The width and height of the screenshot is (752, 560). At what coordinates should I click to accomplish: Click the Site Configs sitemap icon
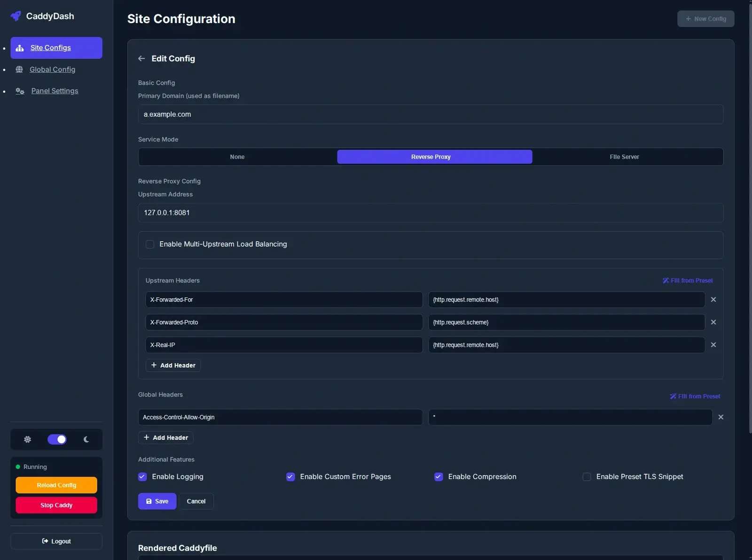pos(20,48)
